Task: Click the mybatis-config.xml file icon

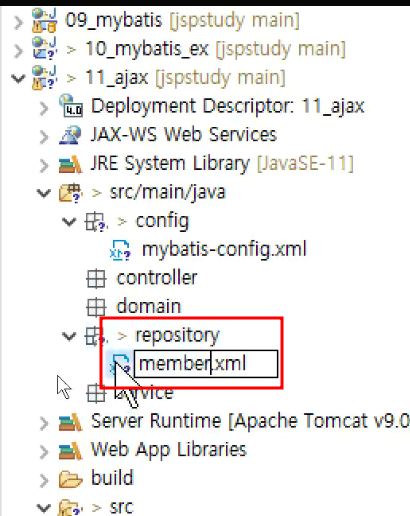Action: pyautogui.click(x=120, y=250)
